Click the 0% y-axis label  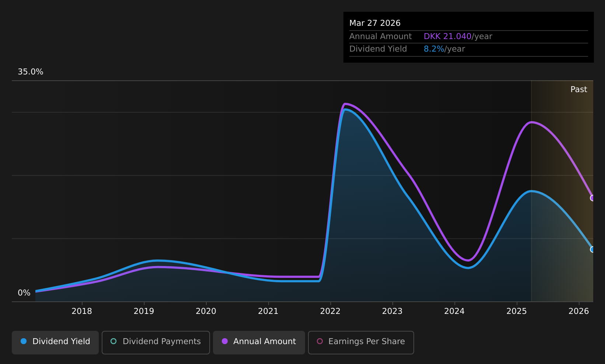pos(24,293)
